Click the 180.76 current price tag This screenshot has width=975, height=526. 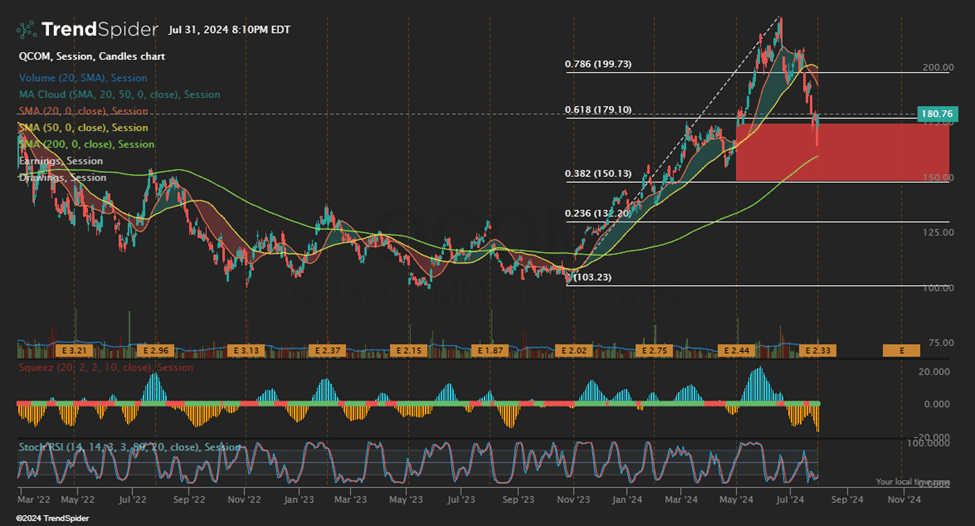(936, 115)
